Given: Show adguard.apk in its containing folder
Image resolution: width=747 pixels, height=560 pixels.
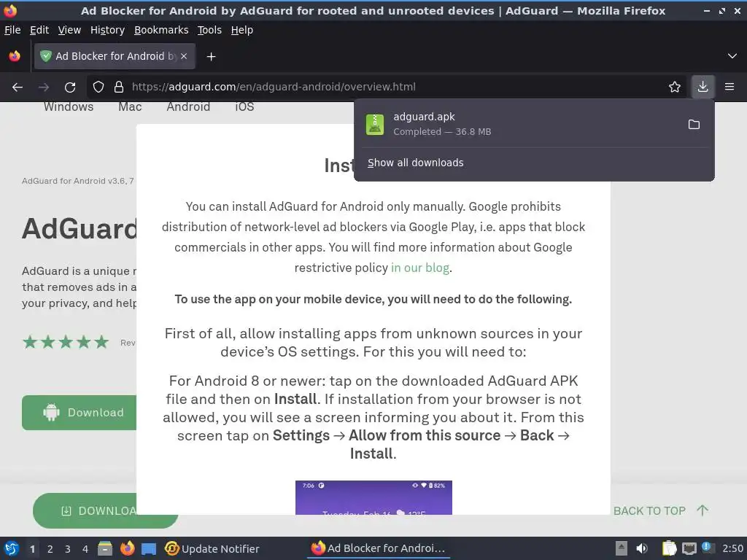Looking at the screenshot, I should [694, 124].
